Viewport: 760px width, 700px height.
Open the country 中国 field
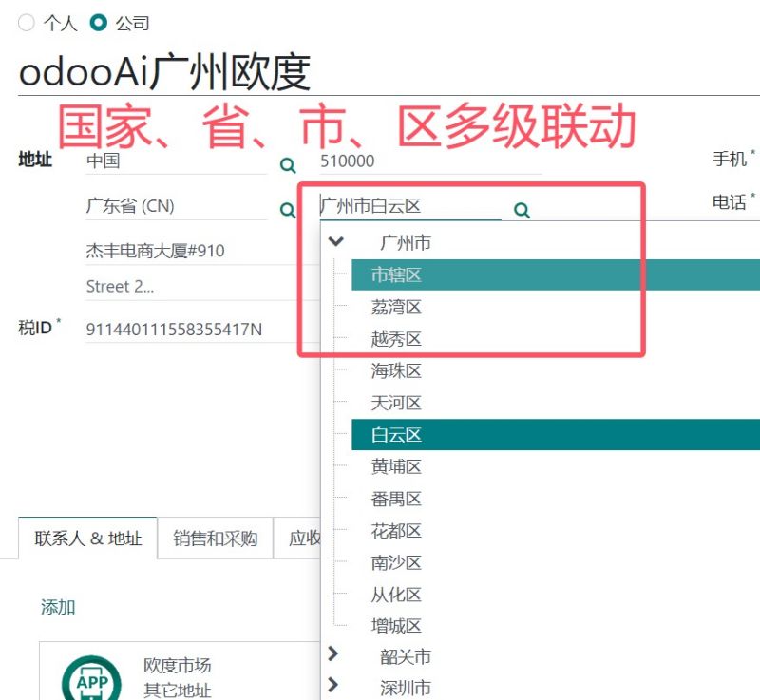[x=176, y=161]
